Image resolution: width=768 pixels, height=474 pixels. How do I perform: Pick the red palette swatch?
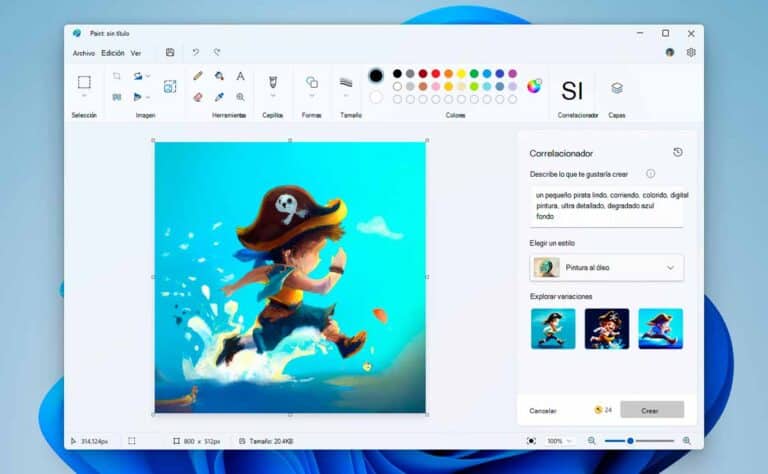(435, 73)
